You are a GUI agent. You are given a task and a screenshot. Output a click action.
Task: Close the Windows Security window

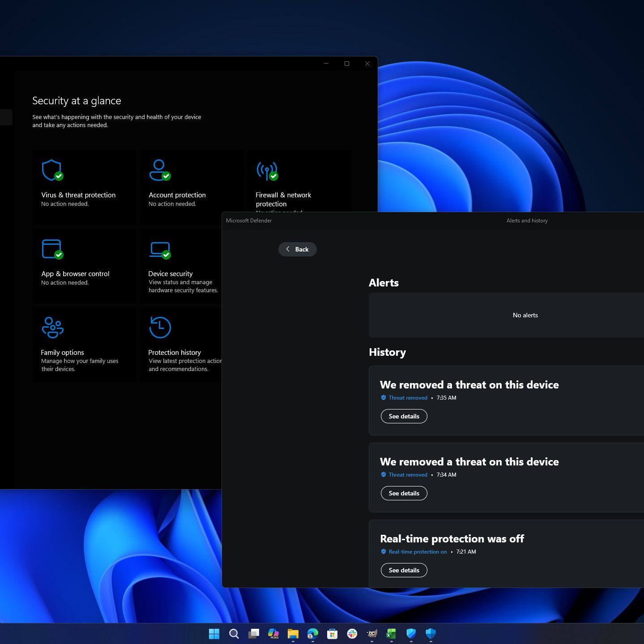point(367,64)
